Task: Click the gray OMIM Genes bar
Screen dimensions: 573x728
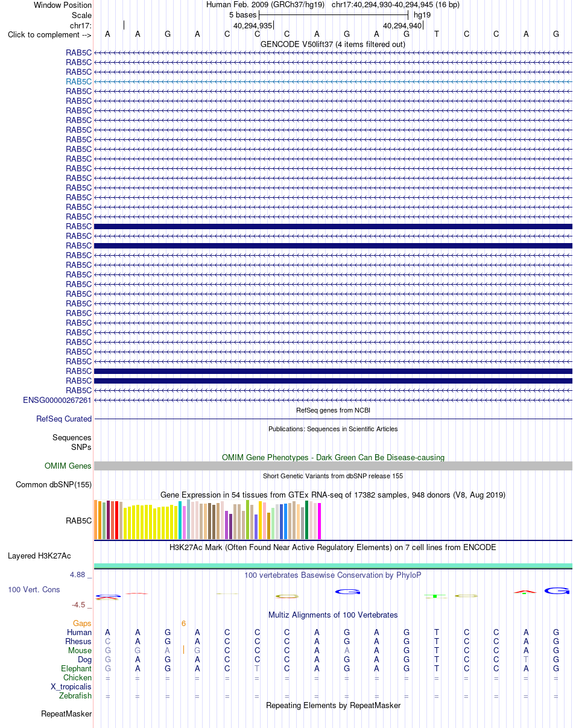Action: (x=333, y=466)
